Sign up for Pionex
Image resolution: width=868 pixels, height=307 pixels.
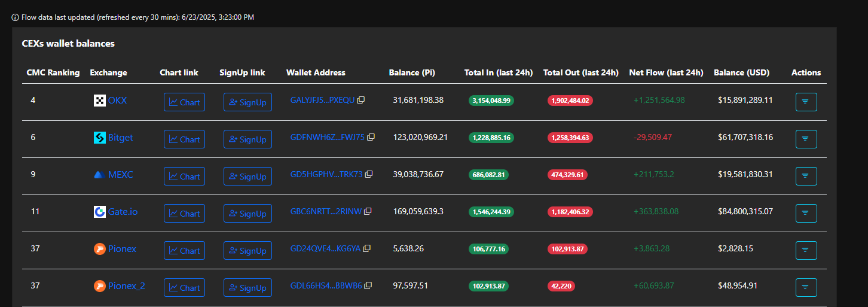click(247, 250)
